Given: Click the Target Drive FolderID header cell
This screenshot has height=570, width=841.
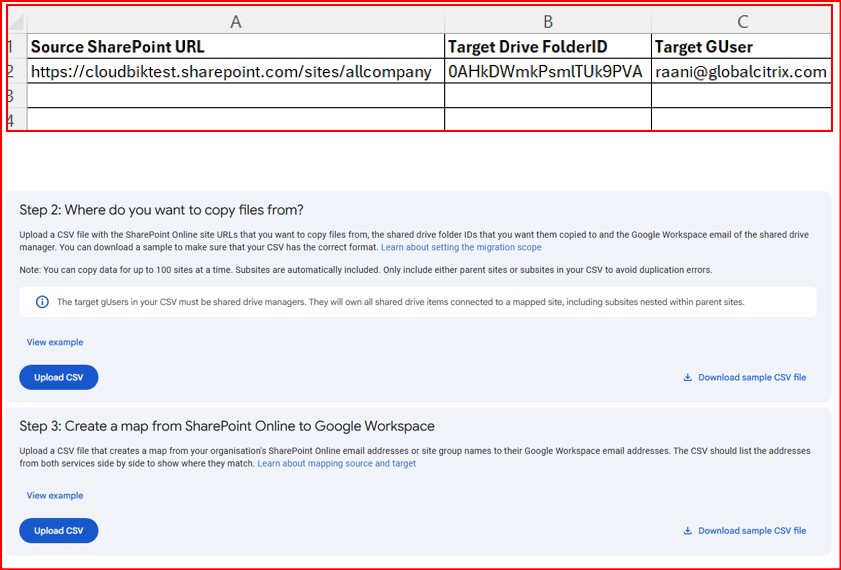Looking at the screenshot, I should [x=547, y=46].
